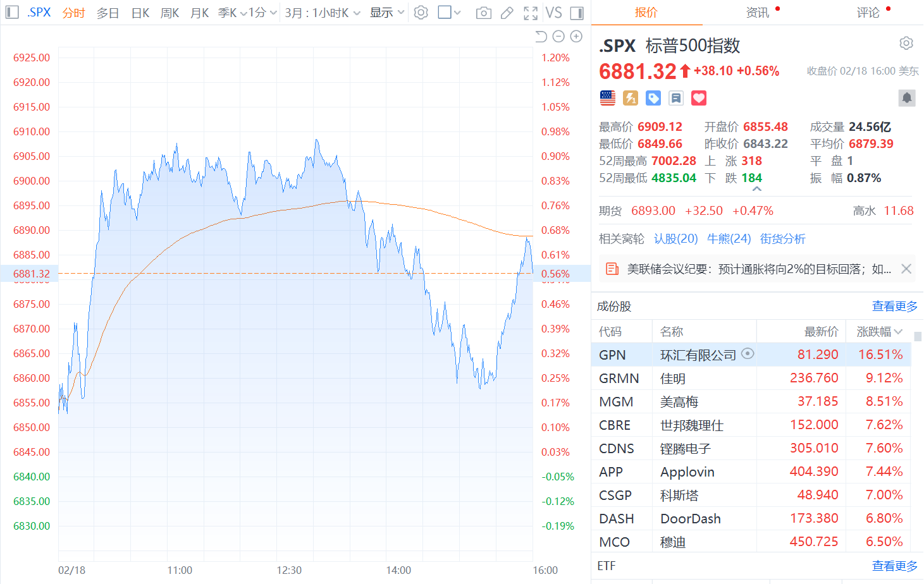
Task: Switch to the 资讯 news tab
Action: (758, 13)
